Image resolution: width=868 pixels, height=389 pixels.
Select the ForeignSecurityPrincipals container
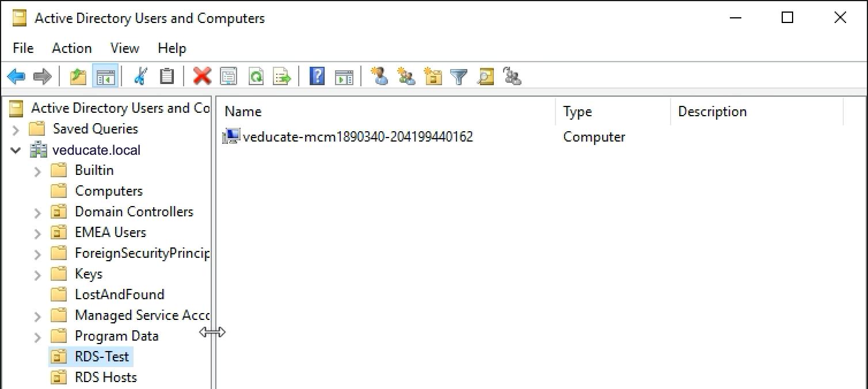[142, 253]
